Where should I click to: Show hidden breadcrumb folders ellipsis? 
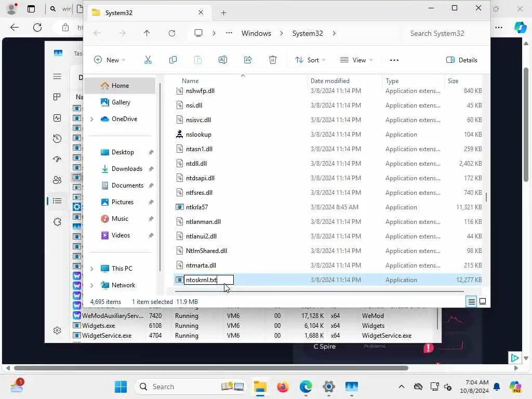[229, 33]
